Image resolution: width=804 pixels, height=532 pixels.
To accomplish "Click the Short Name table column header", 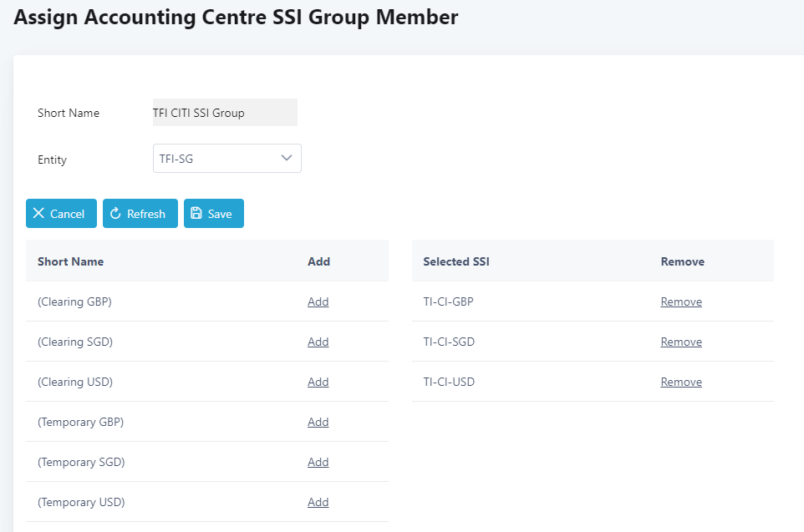I will 70,261.
